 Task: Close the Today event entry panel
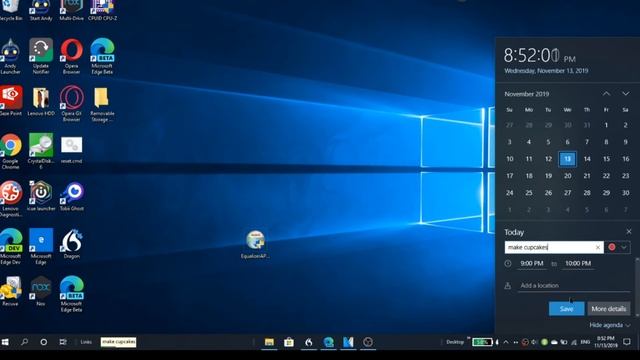(629, 231)
